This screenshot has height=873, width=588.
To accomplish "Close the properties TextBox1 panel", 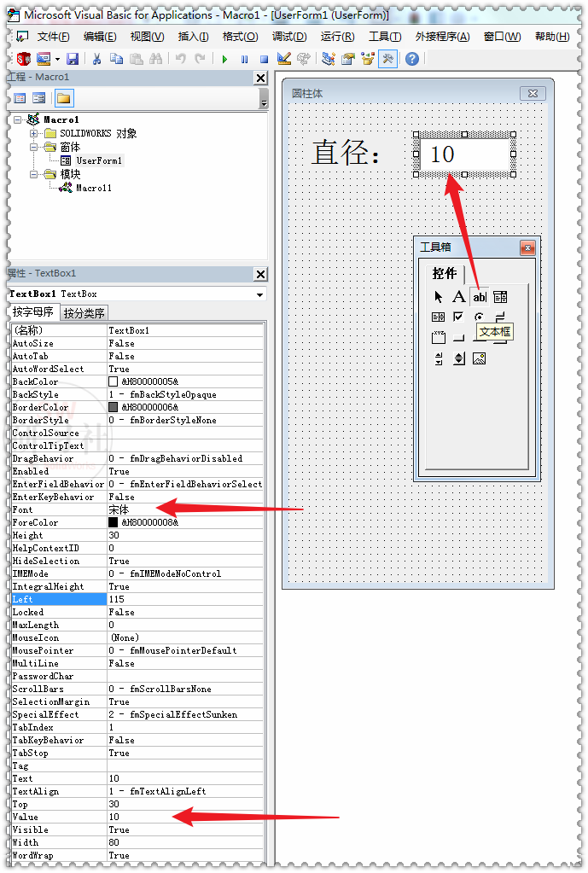I will 260,274.
